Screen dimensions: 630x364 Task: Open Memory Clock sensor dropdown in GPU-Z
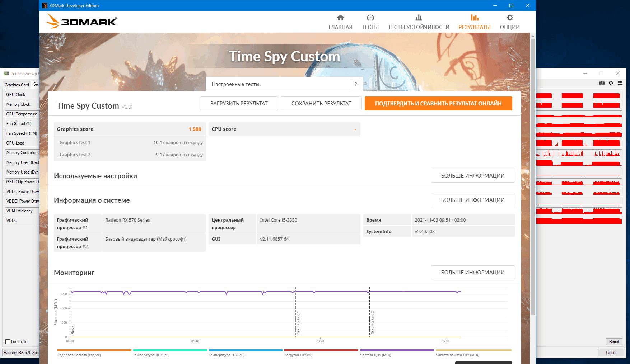tap(22, 104)
